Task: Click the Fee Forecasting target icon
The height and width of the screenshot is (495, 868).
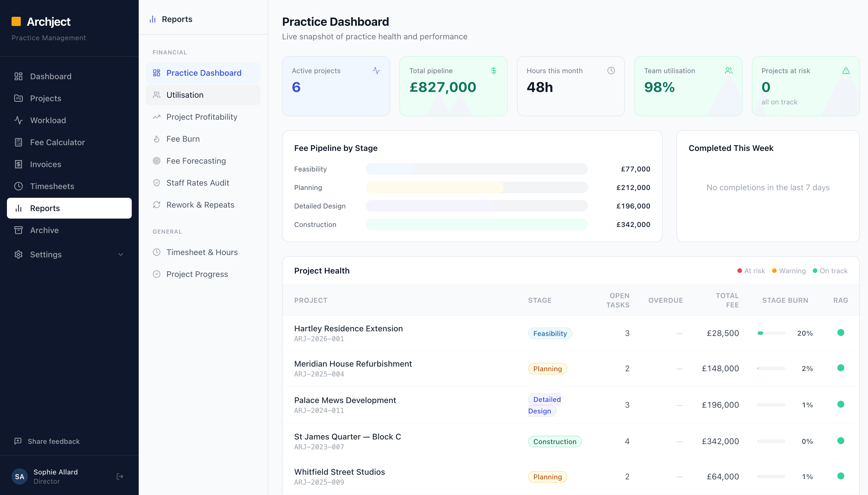Action: click(x=157, y=161)
